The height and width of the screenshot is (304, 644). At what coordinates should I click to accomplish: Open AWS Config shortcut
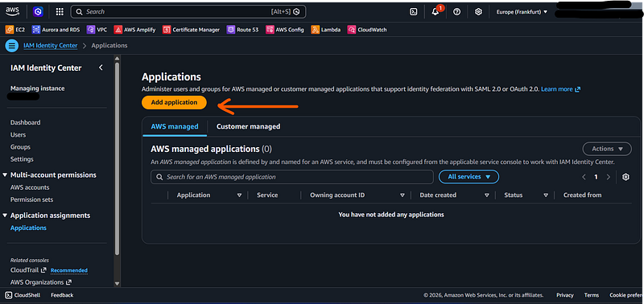(285, 30)
